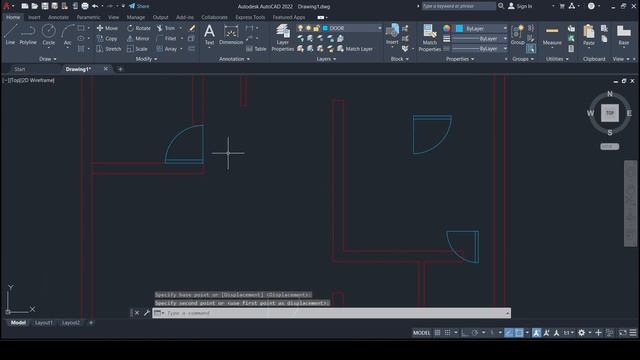The image size is (640, 360).
Task: Click Sign In
Action: coord(520,6)
